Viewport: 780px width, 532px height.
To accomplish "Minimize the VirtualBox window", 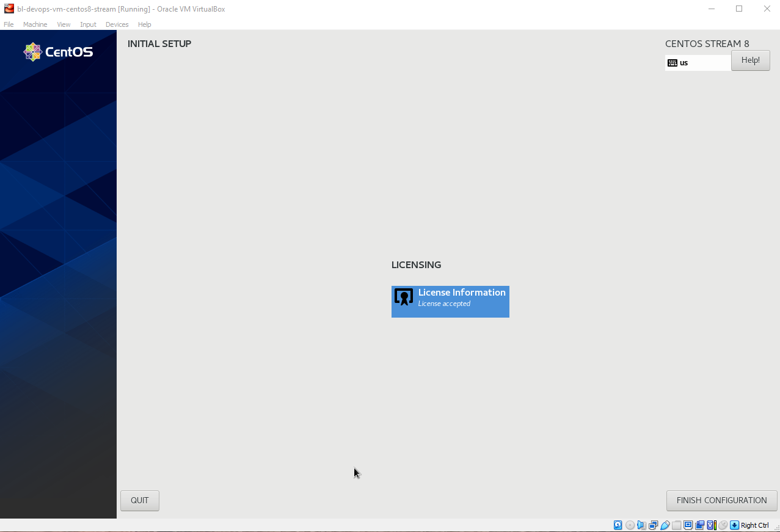I will click(712, 9).
